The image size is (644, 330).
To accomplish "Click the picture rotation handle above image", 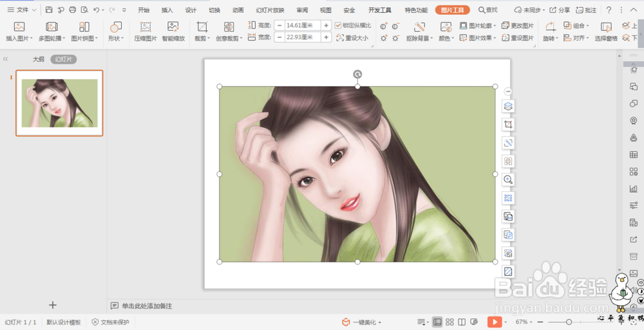I will tap(357, 74).
